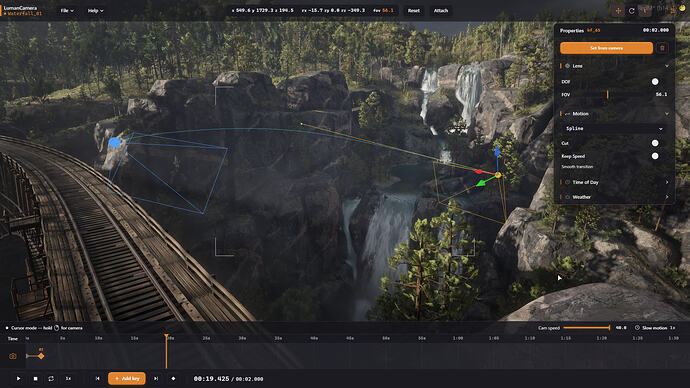Collapse the Motion section

pos(667,114)
